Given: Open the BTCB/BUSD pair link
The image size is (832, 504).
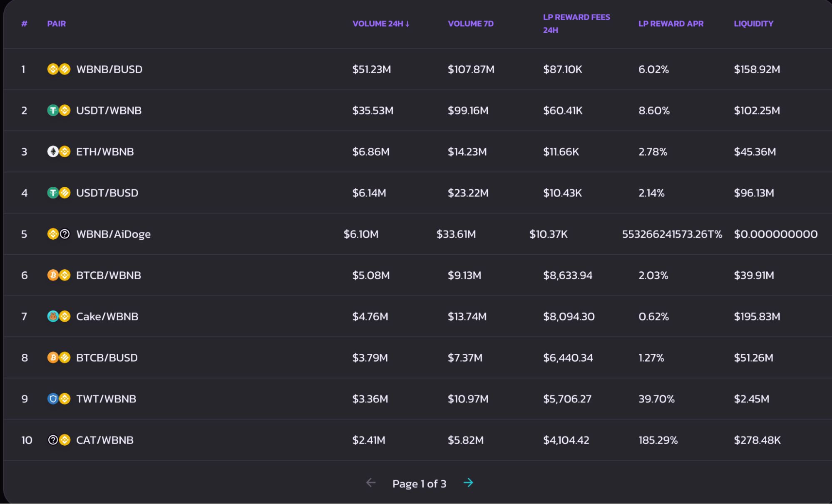Looking at the screenshot, I should pyautogui.click(x=107, y=358).
